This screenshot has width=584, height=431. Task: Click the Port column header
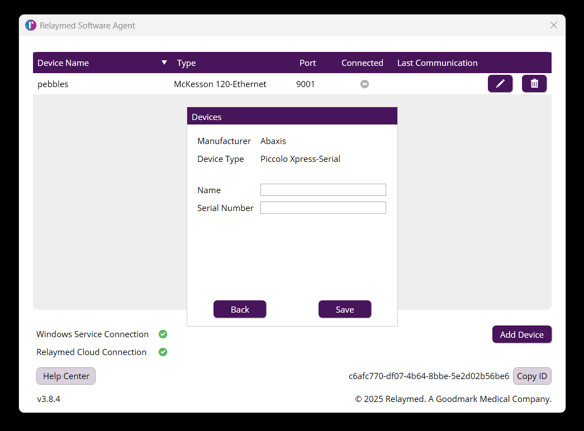307,63
